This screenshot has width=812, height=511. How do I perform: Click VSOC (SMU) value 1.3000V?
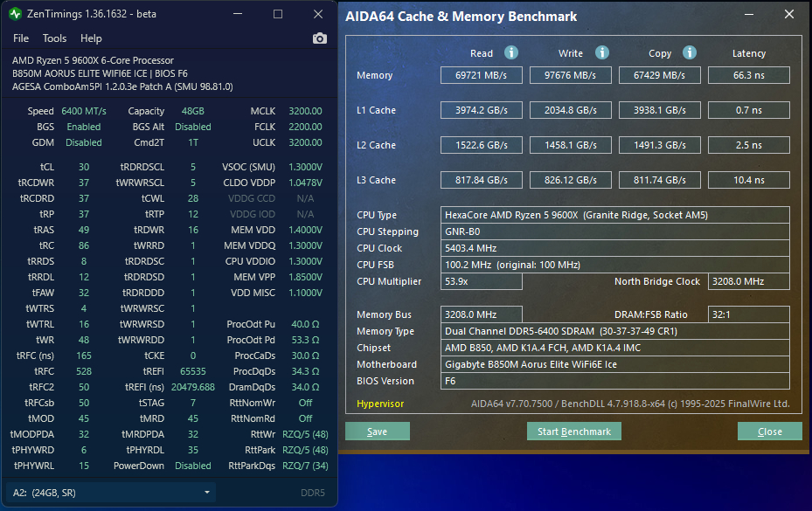click(305, 167)
